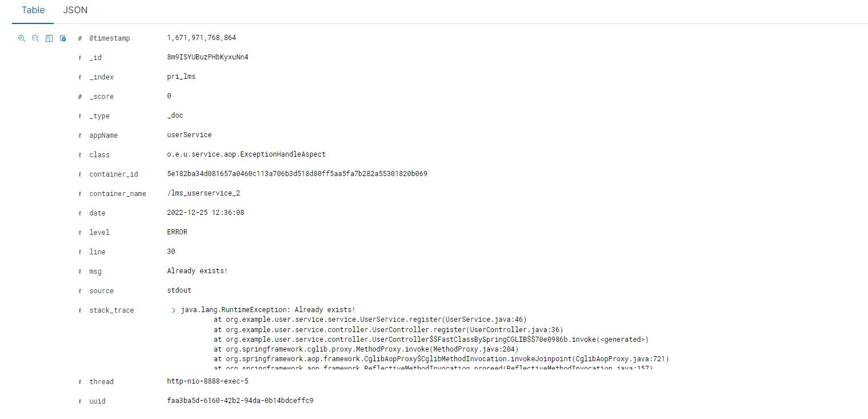Select the container_id hash value

297,174
